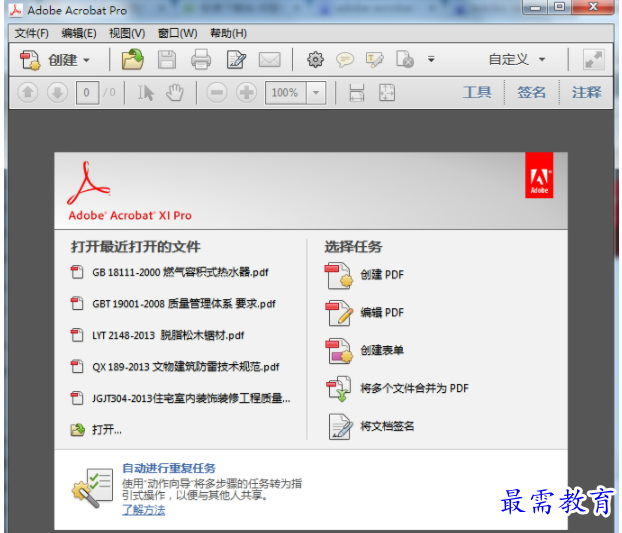This screenshot has height=533, width=622.
Task: Click the Preferences gear icon
Action: pyautogui.click(x=315, y=60)
